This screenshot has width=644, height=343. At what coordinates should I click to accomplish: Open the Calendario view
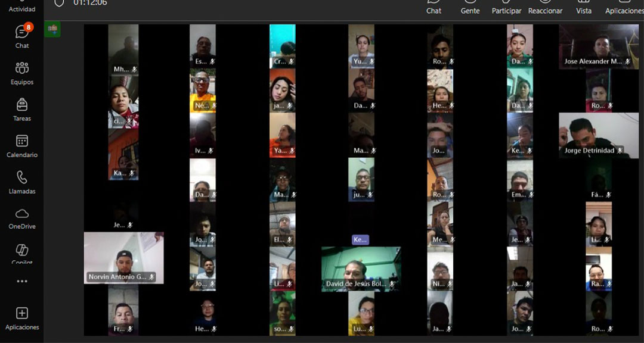pos(22,146)
